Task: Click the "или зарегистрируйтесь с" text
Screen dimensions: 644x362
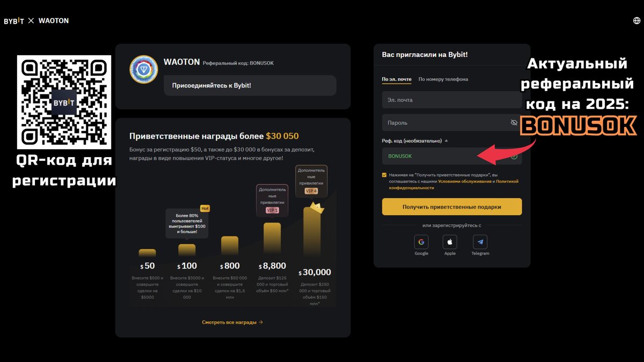Action: [452, 226]
